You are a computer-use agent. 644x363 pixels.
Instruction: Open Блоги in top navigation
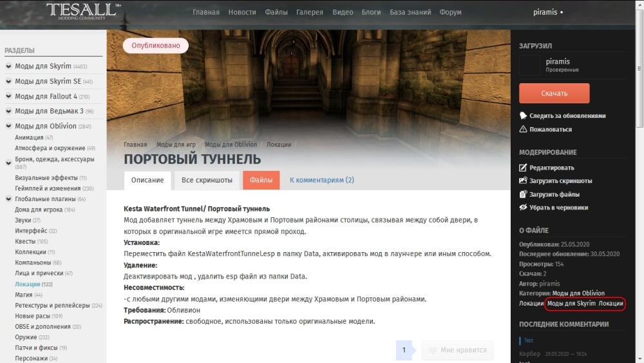371,12
